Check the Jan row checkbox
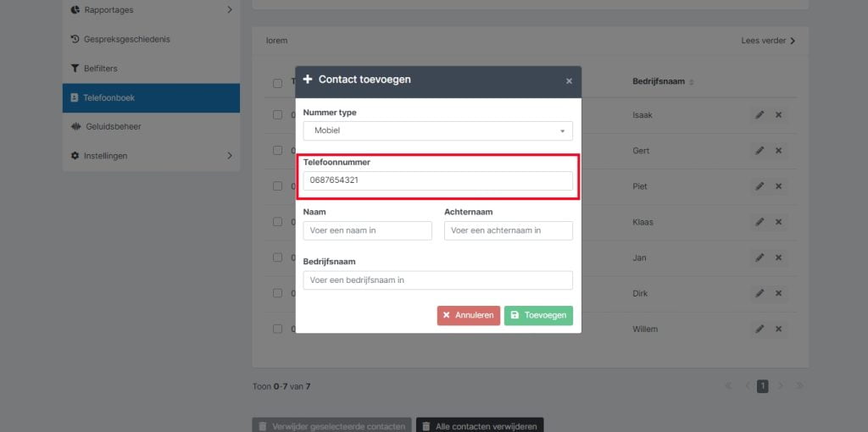This screenshot has width=868, height=432. 277,258
